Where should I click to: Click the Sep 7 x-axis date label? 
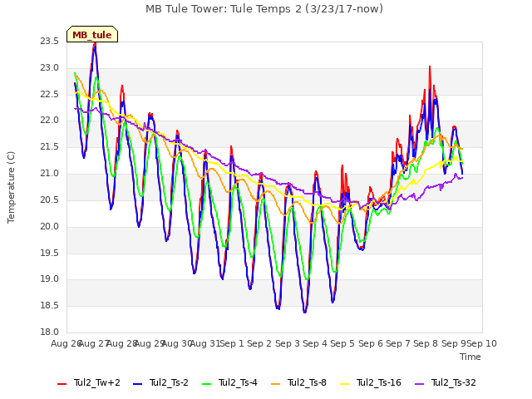click(398, 343)
